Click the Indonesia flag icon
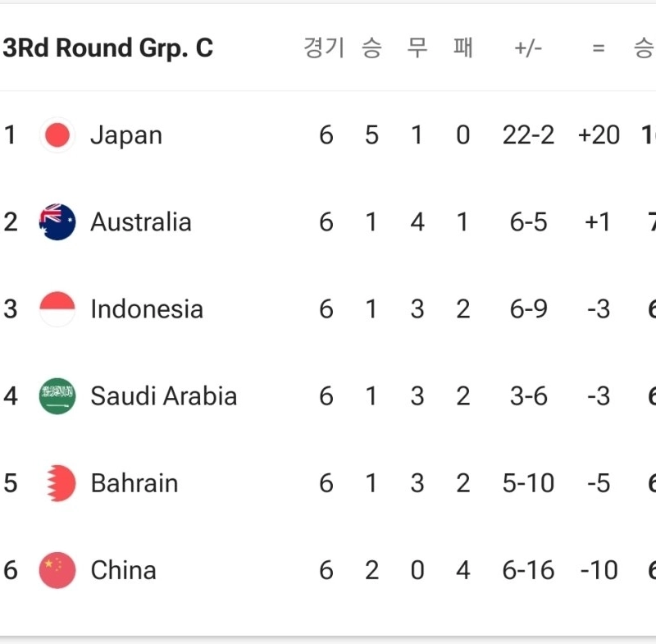 click(57, 309)
